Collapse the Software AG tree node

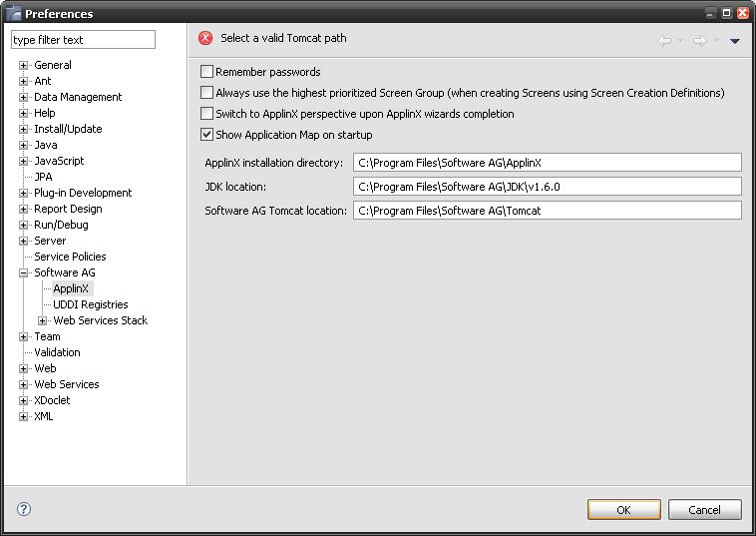[23, 272]
